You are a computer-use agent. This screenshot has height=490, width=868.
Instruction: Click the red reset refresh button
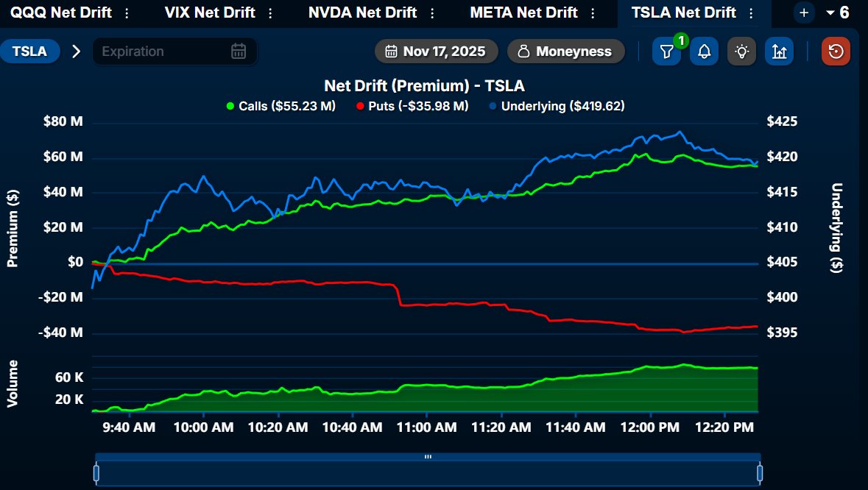(x=836, y=52)
